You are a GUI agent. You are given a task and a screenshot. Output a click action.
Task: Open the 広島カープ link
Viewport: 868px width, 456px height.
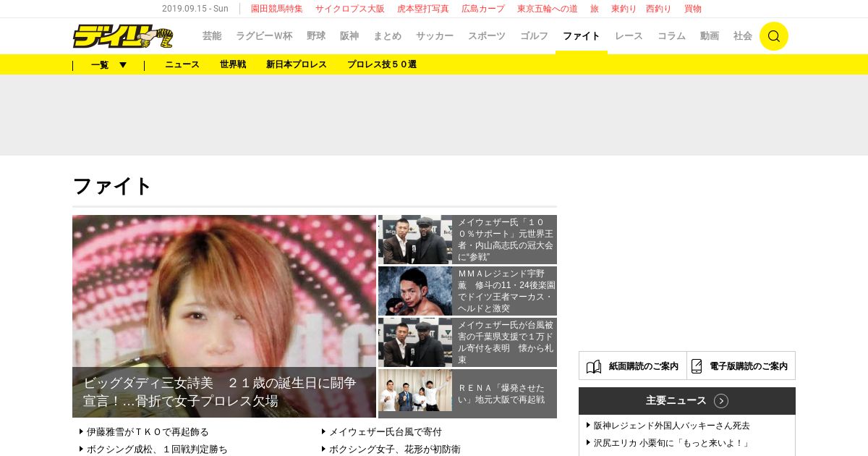[x=483, y=9]
